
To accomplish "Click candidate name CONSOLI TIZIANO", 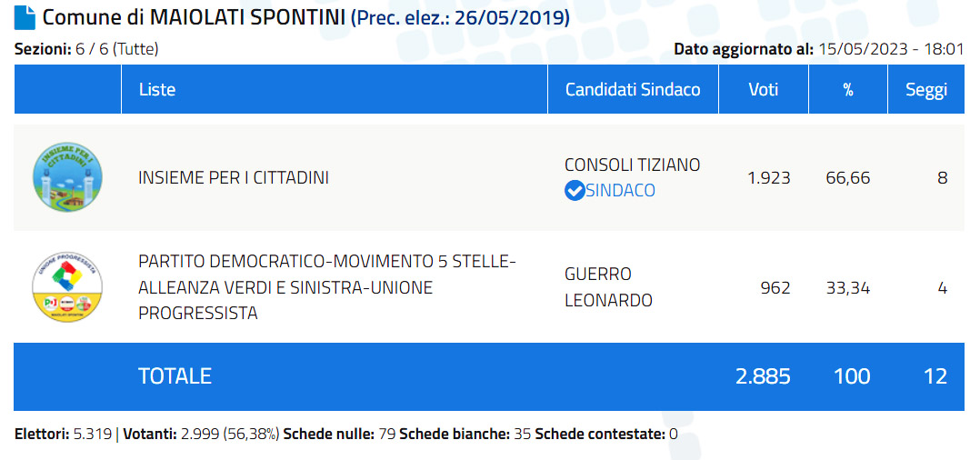I will point(633,165).
